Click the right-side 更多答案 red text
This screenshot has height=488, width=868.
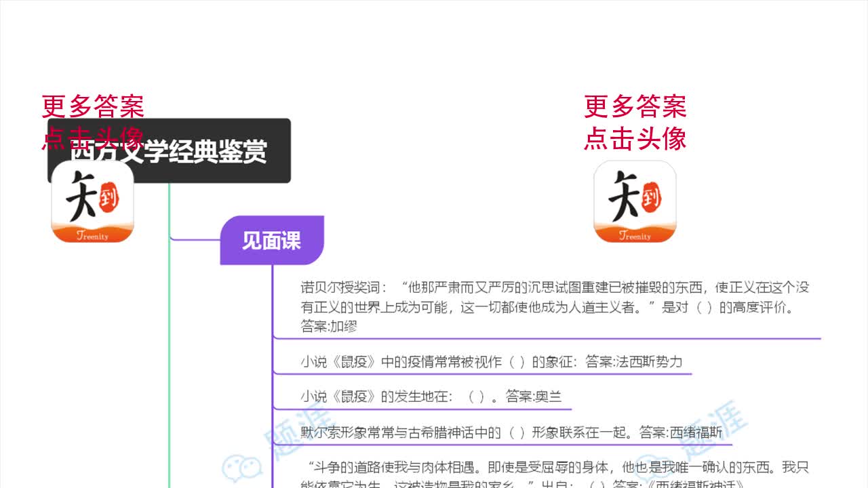coord(635,107)
